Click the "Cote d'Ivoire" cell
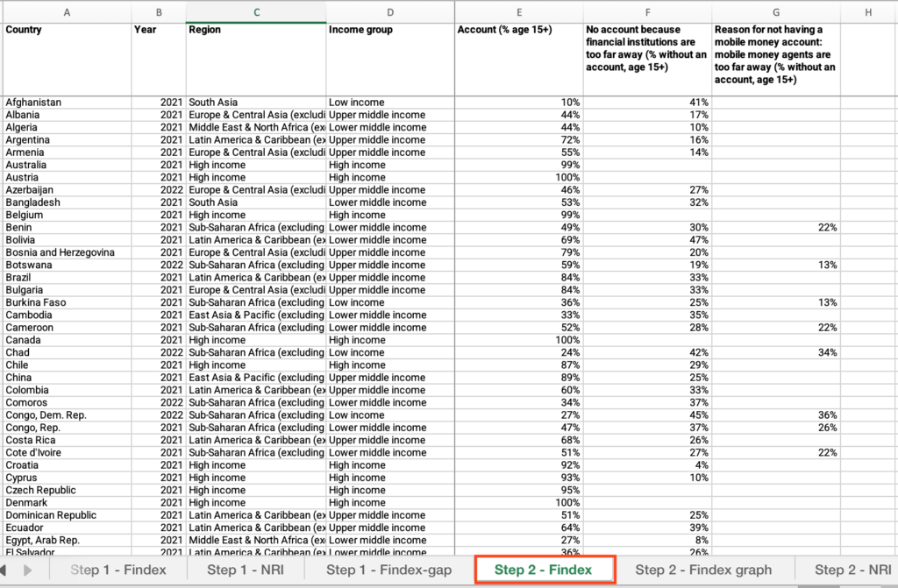The height and width of the screenshot is (588, 898). [x=67, y=453]
